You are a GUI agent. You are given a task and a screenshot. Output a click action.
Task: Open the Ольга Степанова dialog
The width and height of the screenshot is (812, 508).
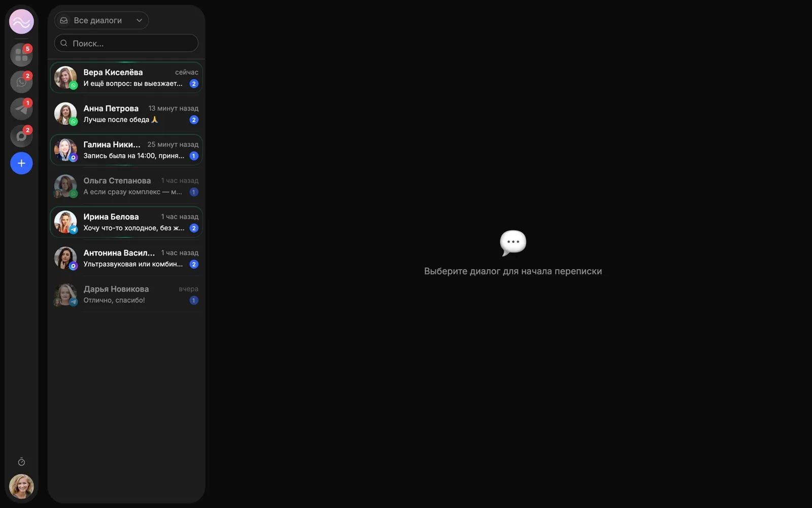126,186
